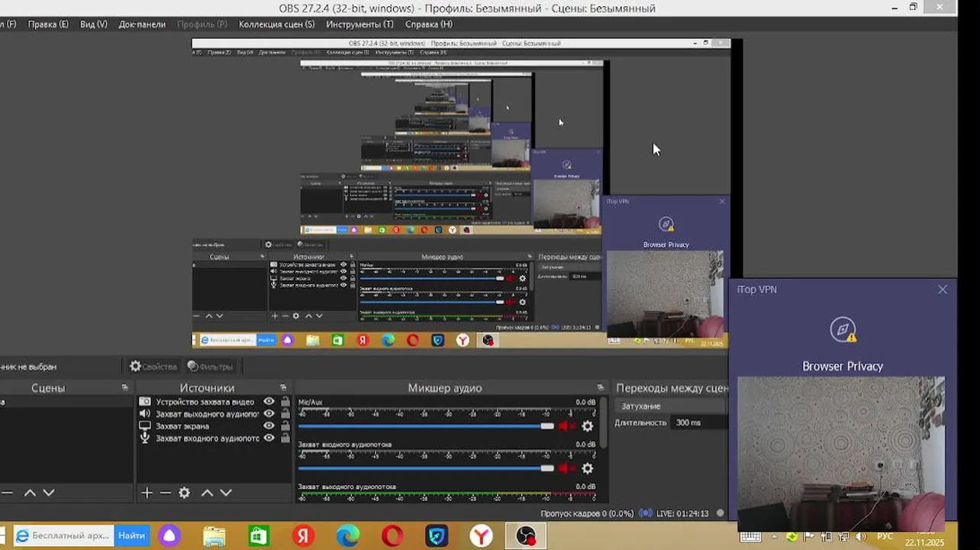Screen dimensions: 980x550
Task: Unmute the Mic/Aux channel
Action: 566,426
